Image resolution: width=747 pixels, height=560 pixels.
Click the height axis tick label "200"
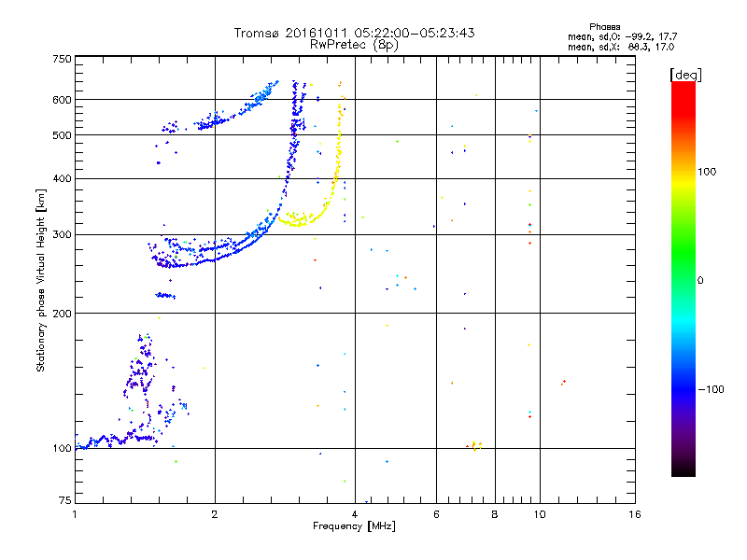click(62, 313)
